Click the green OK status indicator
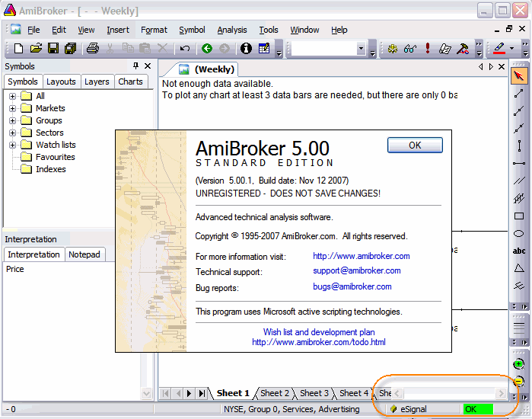Viewport: 532px width, 419px height. click(x=478, y=409)
